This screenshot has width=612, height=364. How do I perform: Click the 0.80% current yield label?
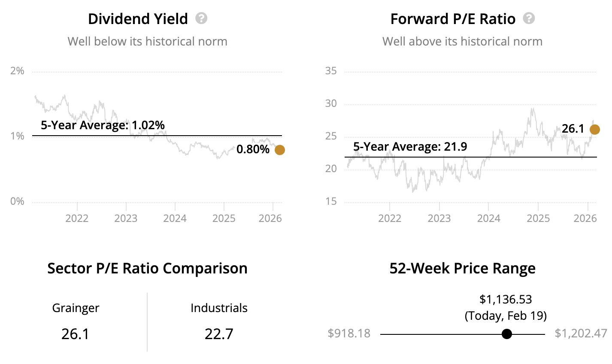point(253,149)
